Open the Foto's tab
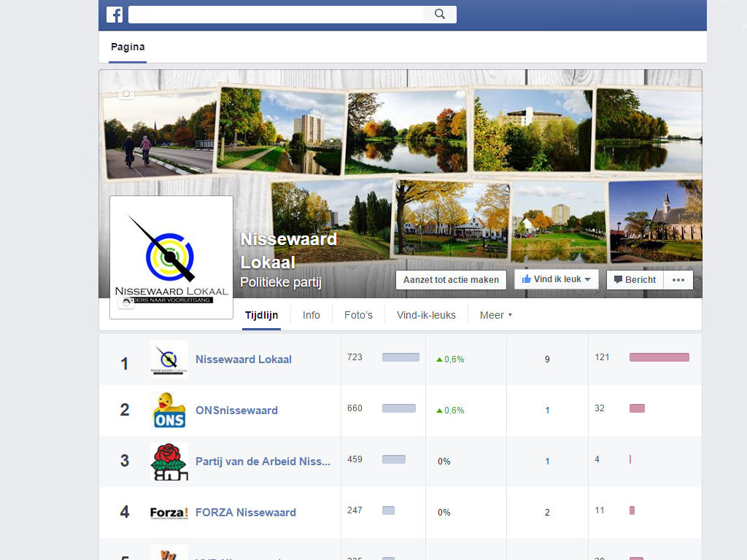 [358, 315]
